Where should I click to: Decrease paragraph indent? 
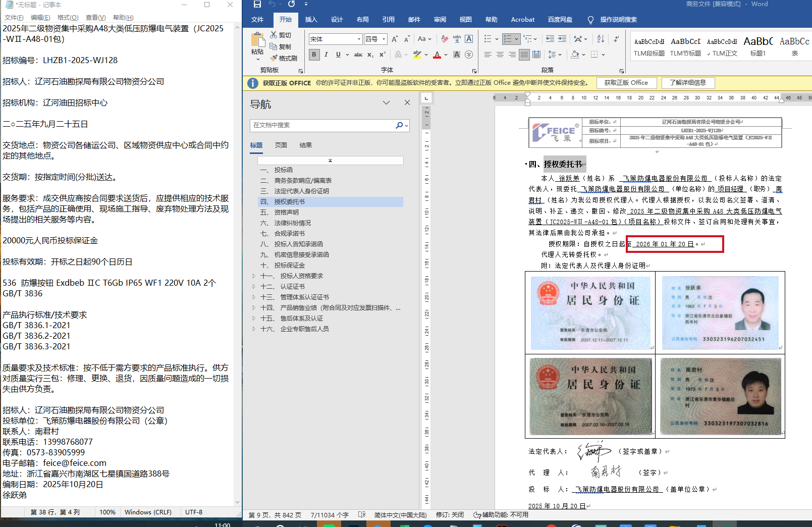[550, 39]
